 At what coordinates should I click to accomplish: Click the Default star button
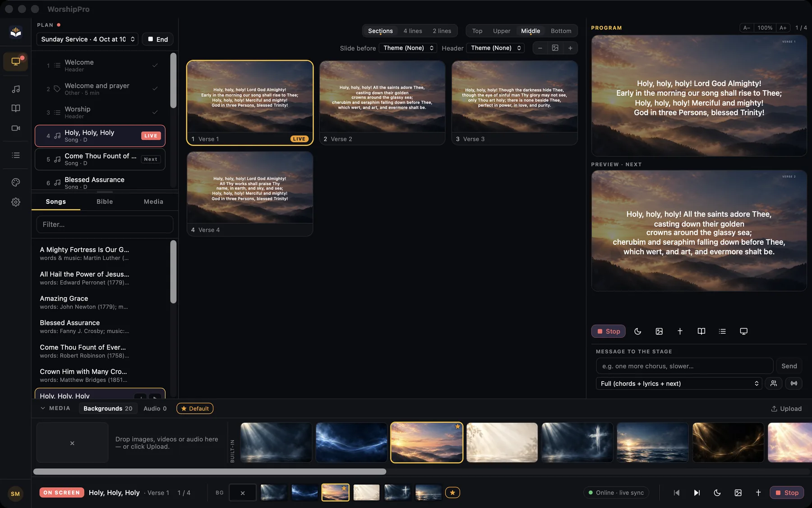tap(195, 409)
